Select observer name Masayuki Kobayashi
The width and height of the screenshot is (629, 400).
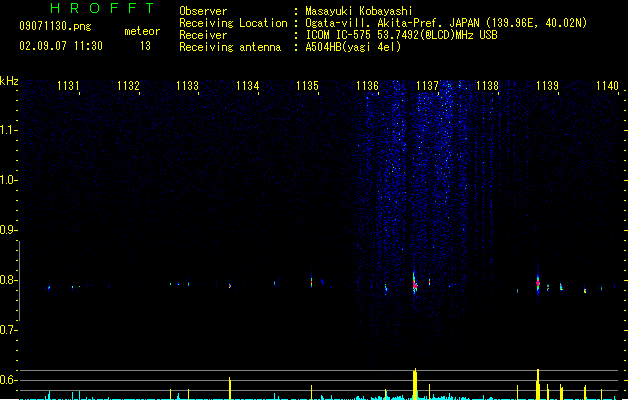coord(359,11)
